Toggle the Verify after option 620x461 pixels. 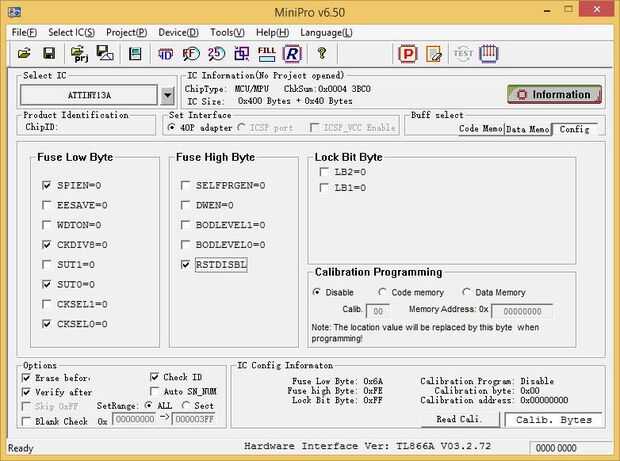[x=26, y=392]
